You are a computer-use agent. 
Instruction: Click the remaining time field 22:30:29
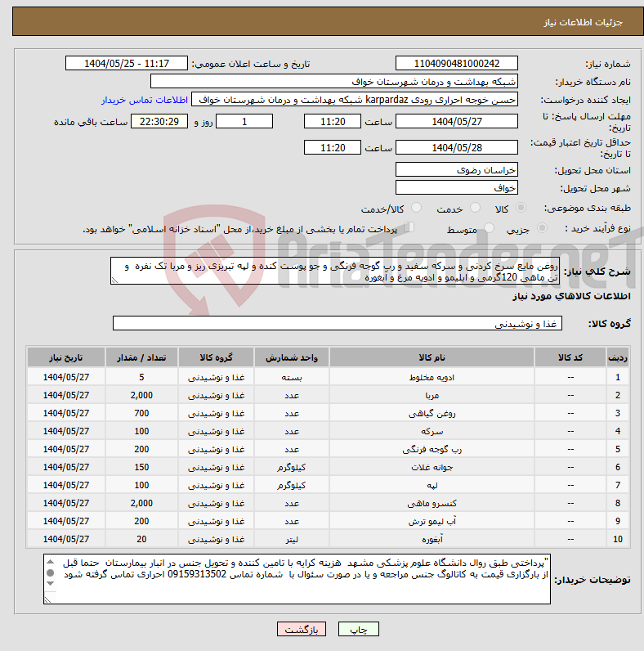159,121
